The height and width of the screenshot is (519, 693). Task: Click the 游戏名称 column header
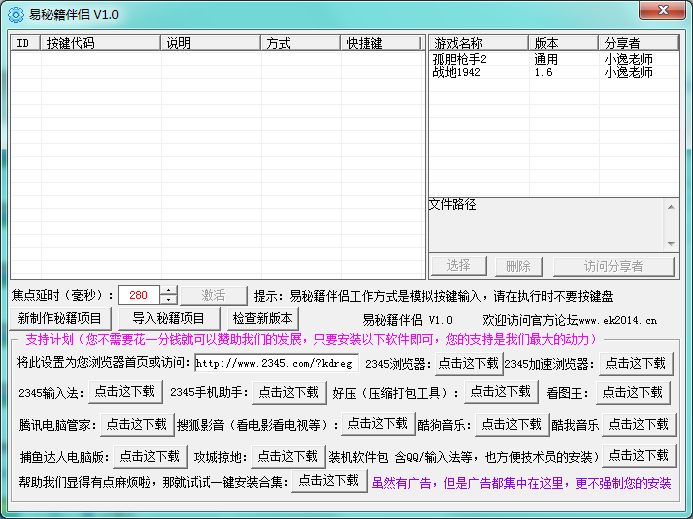pos(479,43)
